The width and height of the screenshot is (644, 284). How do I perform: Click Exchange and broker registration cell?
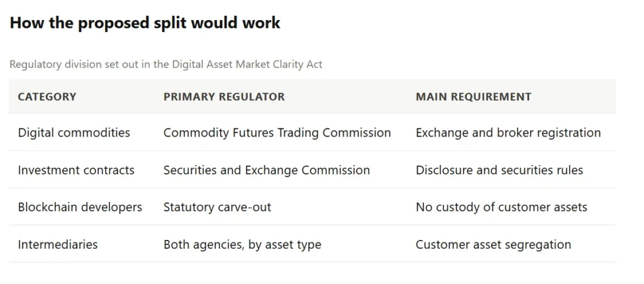coord(508,133)
